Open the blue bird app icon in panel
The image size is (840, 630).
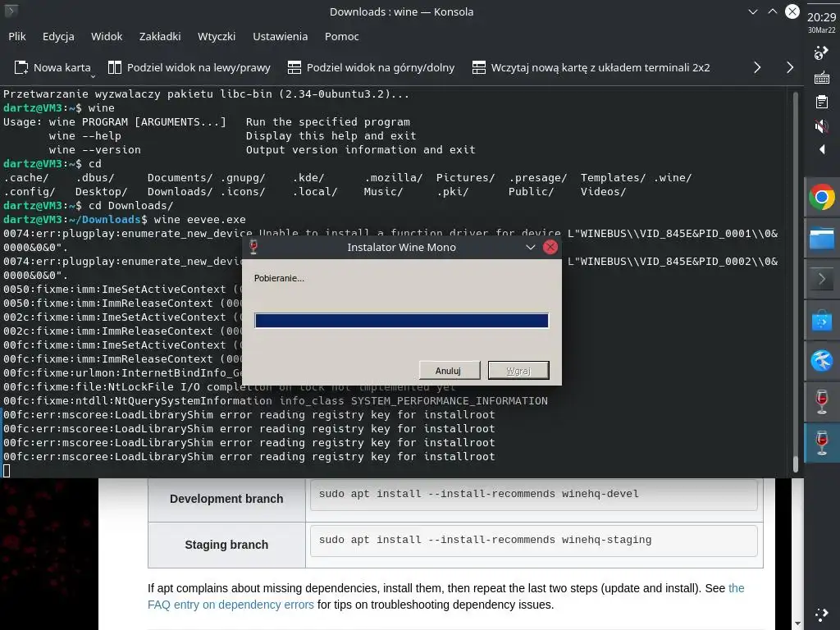(822, 361)
